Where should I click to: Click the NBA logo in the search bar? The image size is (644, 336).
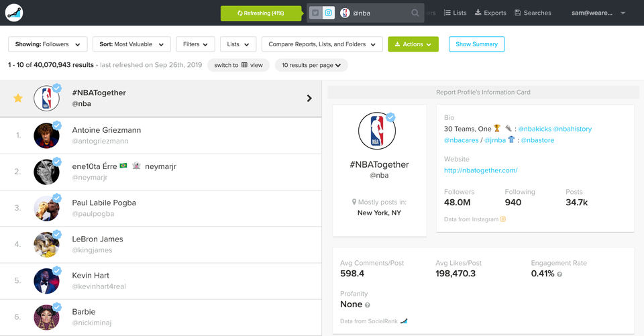tap(345, 13)
